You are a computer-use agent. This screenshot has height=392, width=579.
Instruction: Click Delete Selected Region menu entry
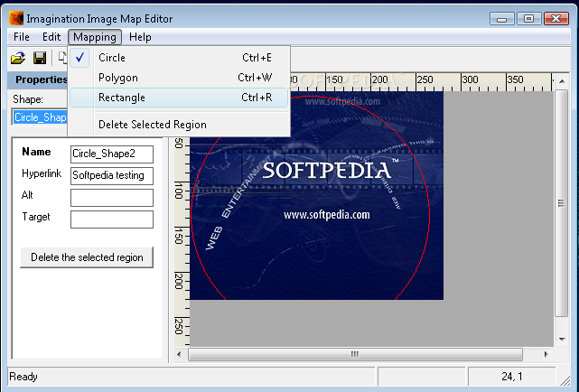pos(179,125)
